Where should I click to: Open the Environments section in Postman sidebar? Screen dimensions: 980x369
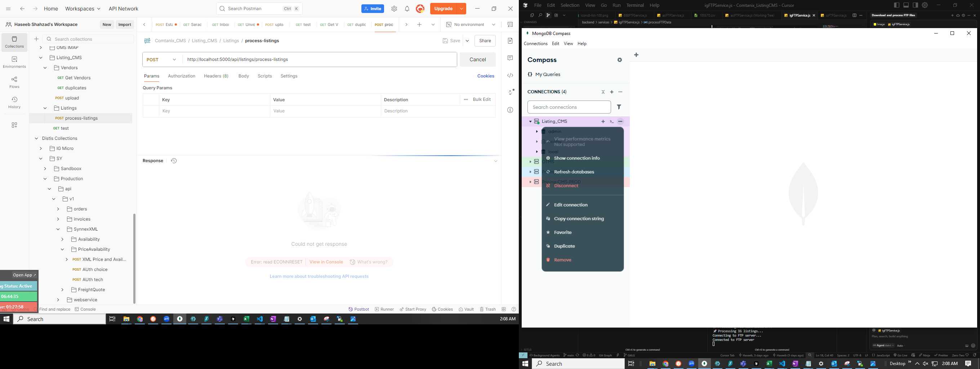point(14,62)
